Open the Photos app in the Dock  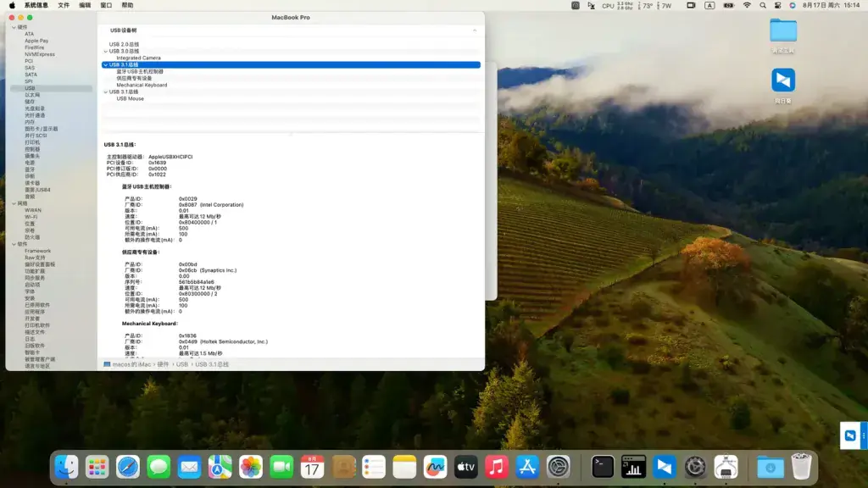[x=251, y=467]
